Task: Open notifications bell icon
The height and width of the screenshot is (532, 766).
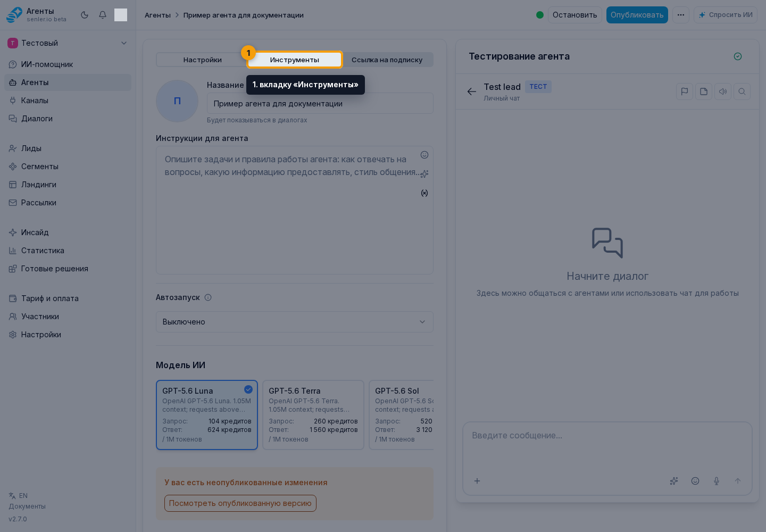Action: tap(103, 15)
